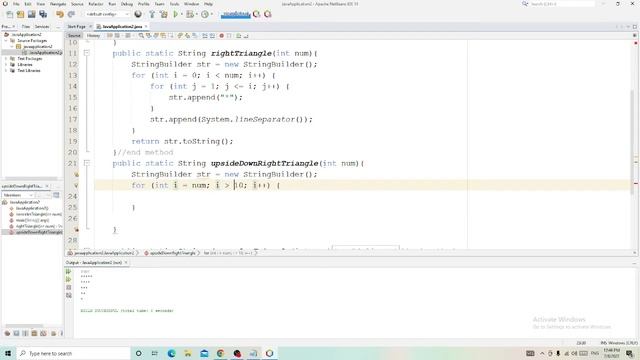640x360 pixels.
Task: Expand the Libraries tree node
Action: tap(6, 64)
